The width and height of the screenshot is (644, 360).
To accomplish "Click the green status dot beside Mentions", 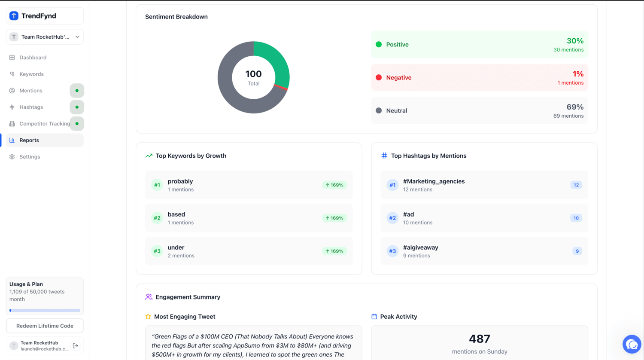I will pos(77,91).
